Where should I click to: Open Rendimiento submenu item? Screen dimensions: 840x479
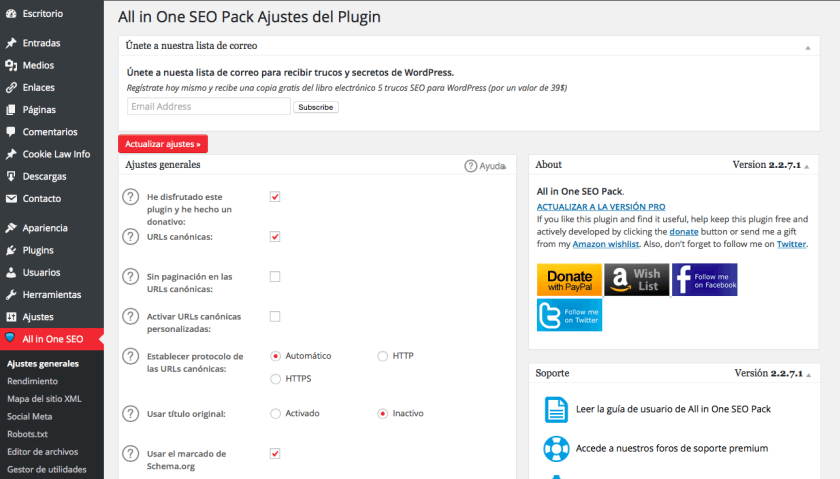click(33, 381)
